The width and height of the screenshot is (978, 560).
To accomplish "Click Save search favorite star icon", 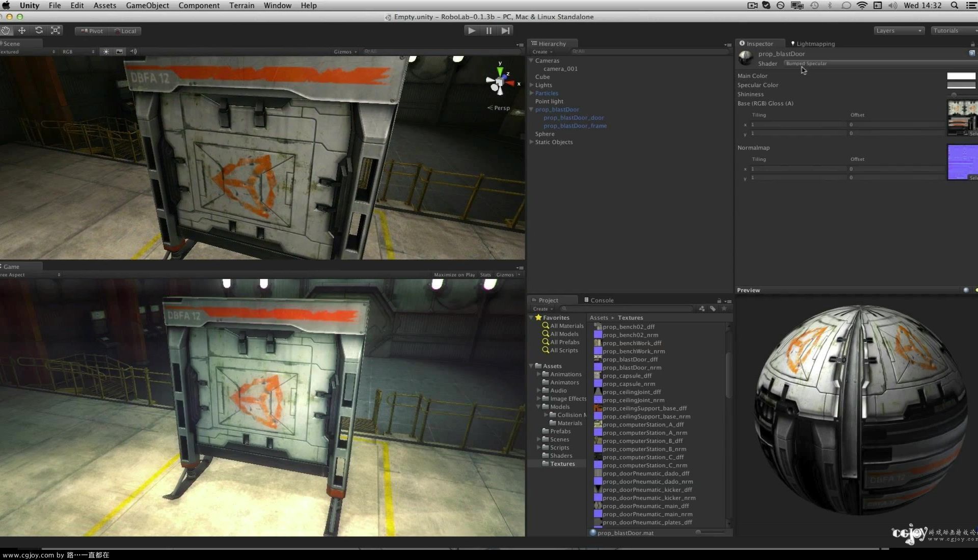I will (x=724, y=309).
